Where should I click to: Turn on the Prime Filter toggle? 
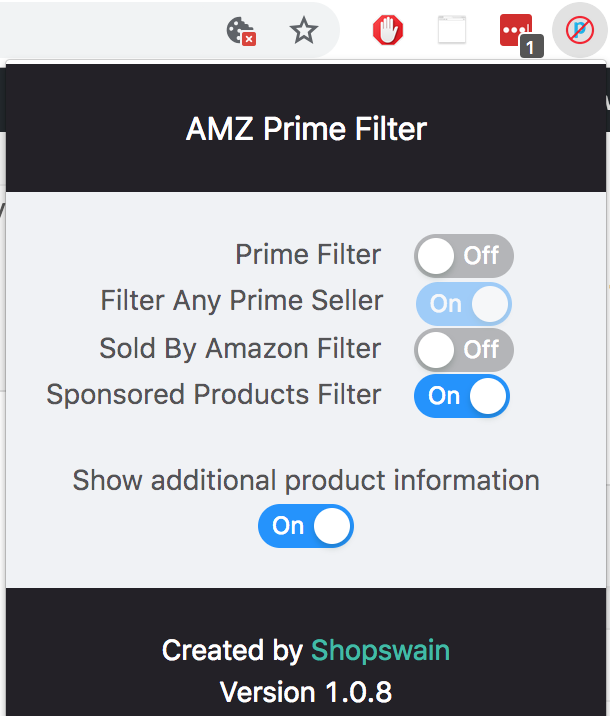click(x=464, y=256)
